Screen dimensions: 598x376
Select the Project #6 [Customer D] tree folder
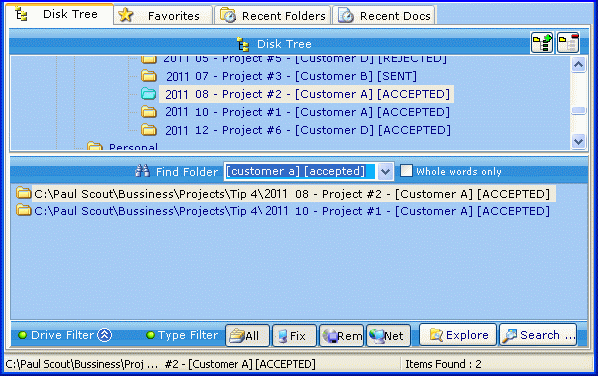[308, 130]
